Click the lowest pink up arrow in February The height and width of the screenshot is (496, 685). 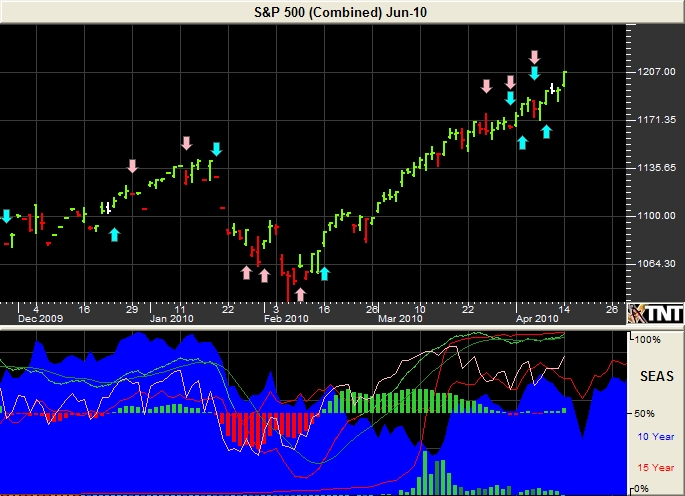300,294
